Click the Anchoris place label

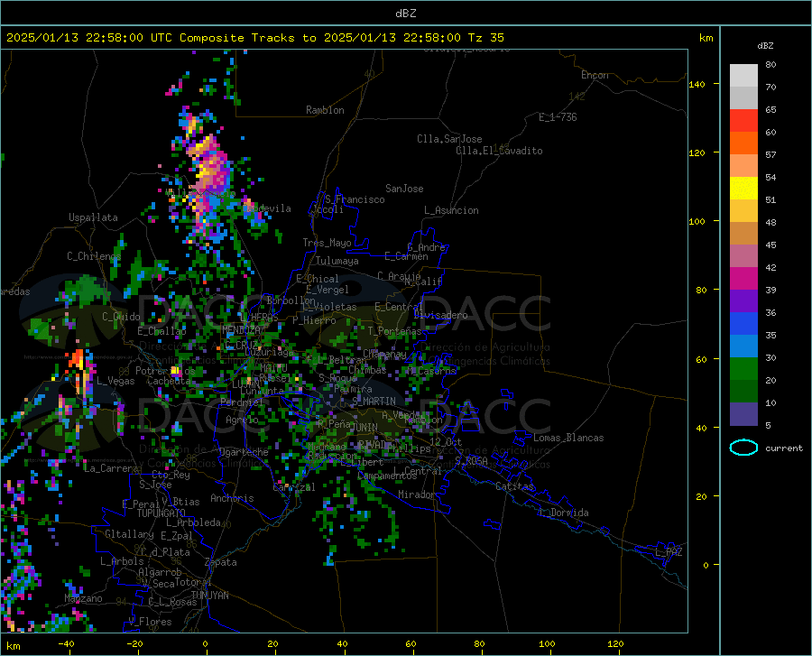coord(232,499)
